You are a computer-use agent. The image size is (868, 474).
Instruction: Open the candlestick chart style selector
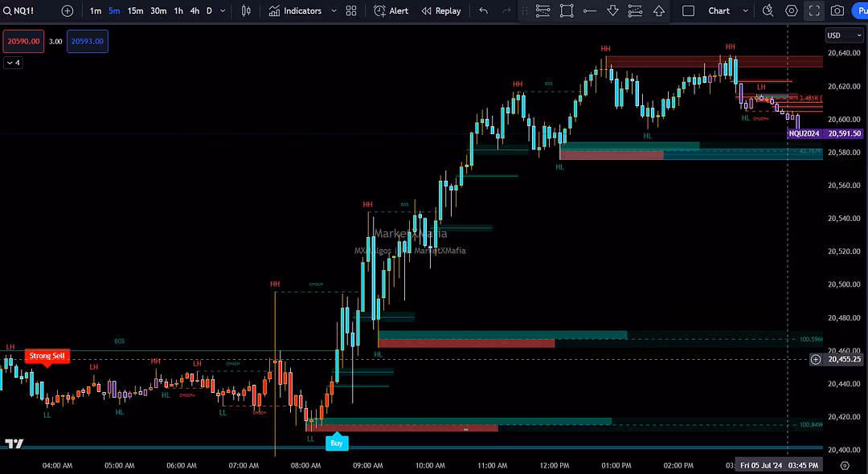pyautogui.click(x=247, y=11)
